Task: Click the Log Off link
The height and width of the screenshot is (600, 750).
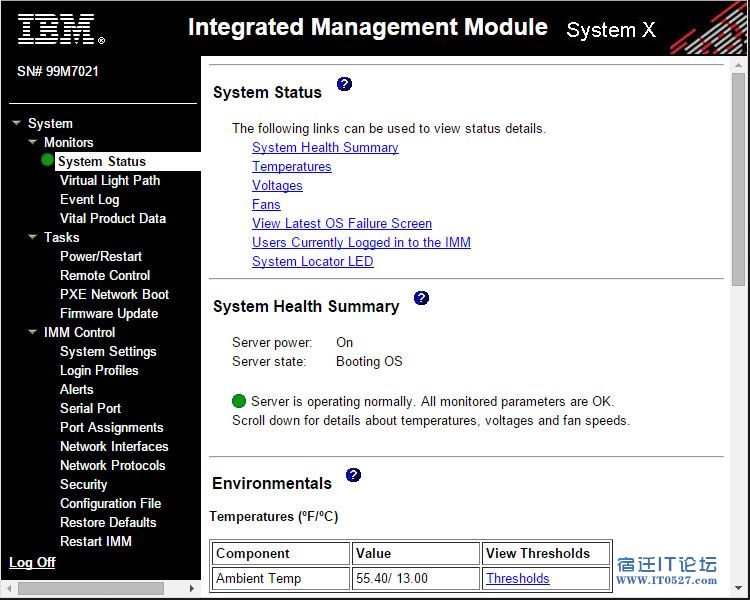Action: pyautogui.click(x=33, y=562)
